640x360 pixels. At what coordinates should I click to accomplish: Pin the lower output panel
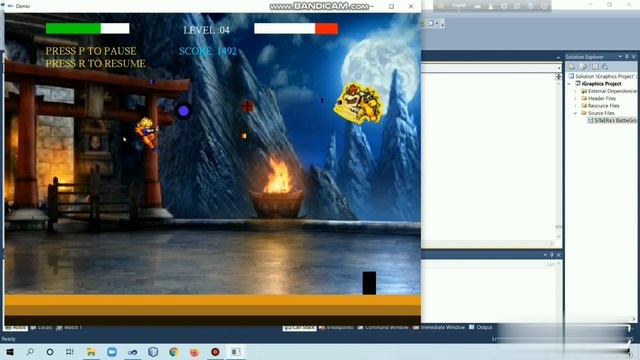pos(552,255)
